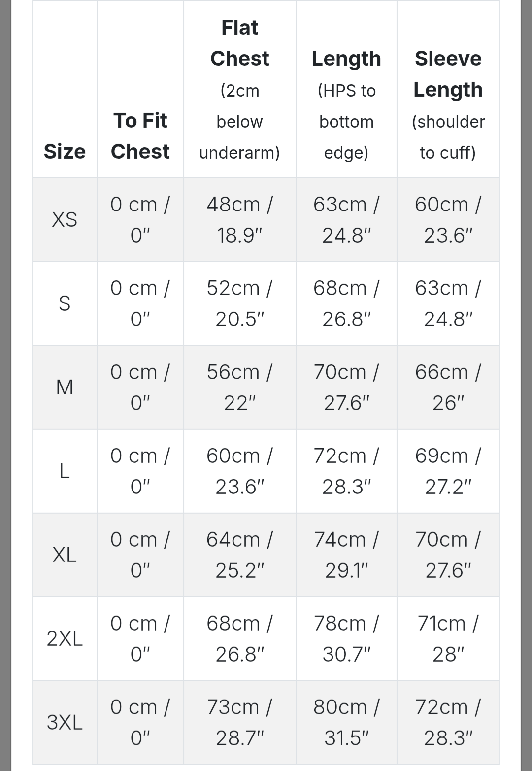The width and height of the screenshot is (532, 771).
Task: Click the Flat Chest column header
Action: (x=239, y=90)
